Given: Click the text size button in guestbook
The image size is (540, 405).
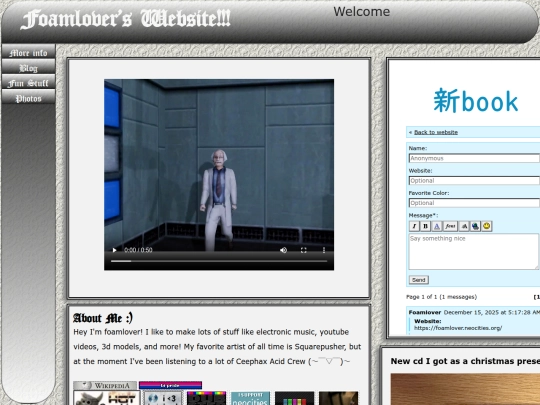Looking at the screenshot, I should (464, 226).
